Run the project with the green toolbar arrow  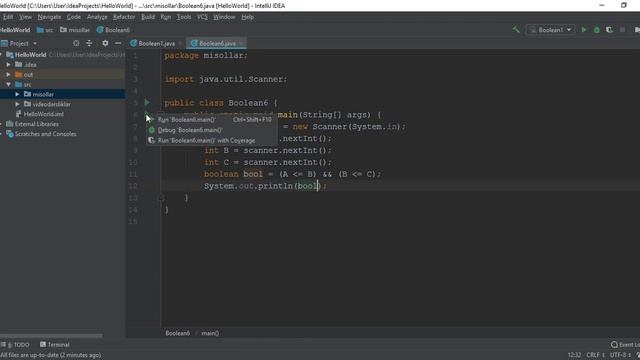[x=584, y=30]
